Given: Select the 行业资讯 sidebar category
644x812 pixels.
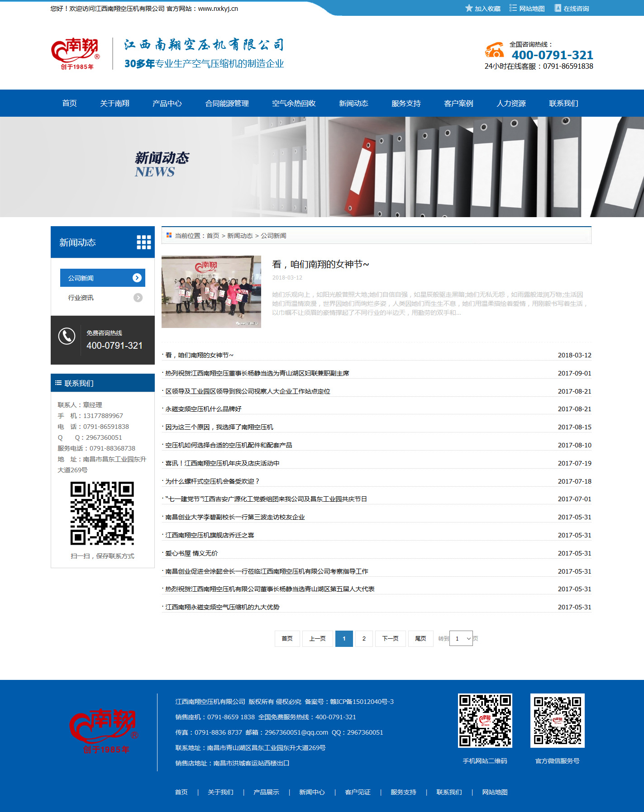Looking at the screenshot, I should tap(103, 297).
